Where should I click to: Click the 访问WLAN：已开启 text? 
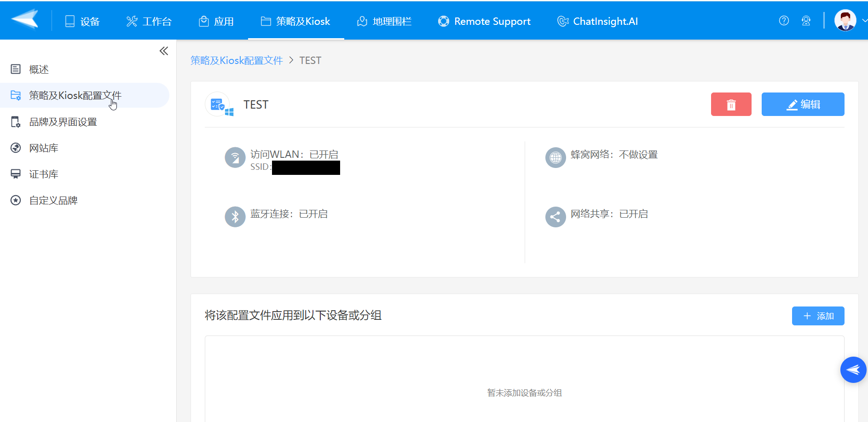click(295, 155)
